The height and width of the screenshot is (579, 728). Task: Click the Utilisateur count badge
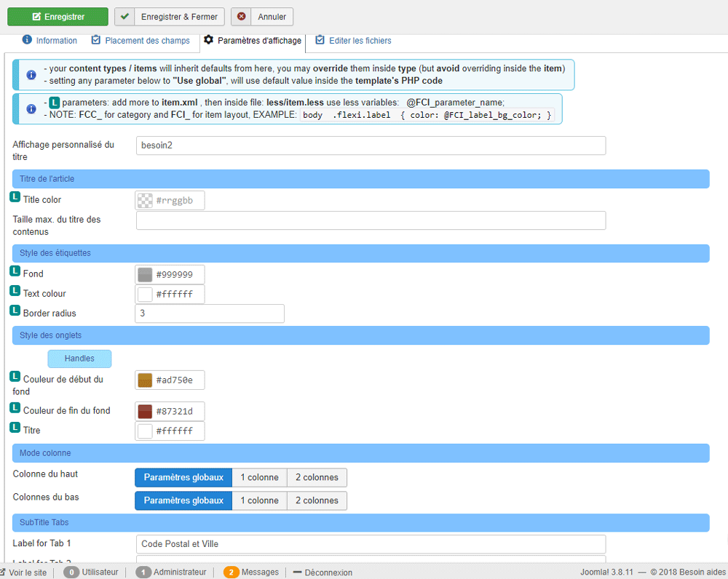pyautogui.click(x=71, y=572)
